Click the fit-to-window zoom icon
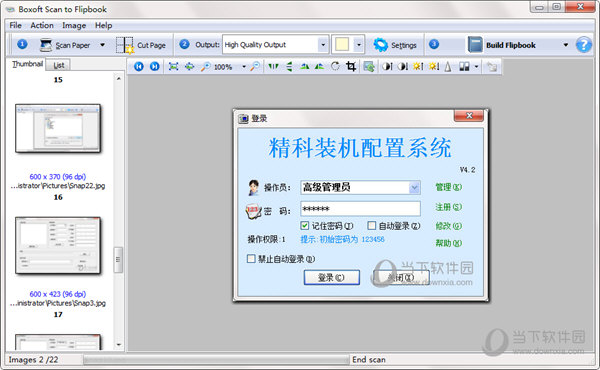The image size is (600, 370). 173,67
